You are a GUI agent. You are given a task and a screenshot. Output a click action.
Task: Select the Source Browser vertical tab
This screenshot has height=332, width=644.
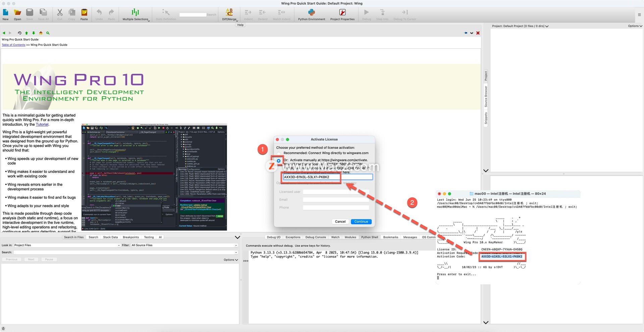486,97
